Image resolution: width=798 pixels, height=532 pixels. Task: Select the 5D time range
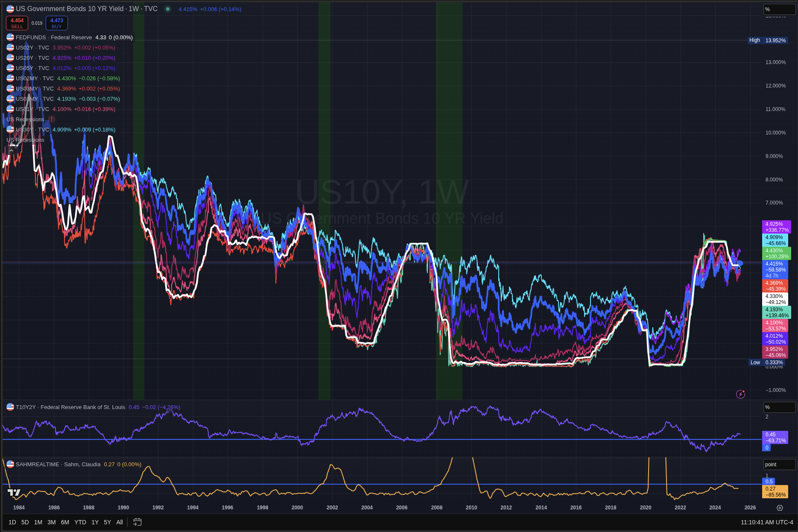coord(25,522)
